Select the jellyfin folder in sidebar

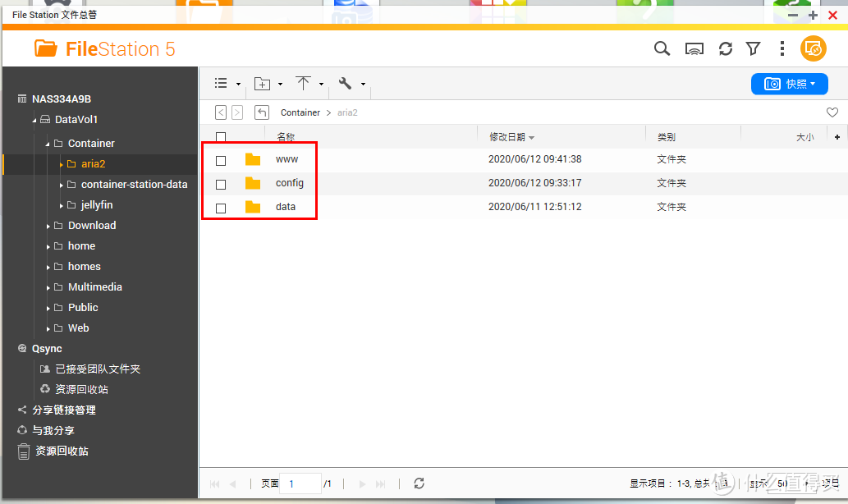click(x=97, y=205)
